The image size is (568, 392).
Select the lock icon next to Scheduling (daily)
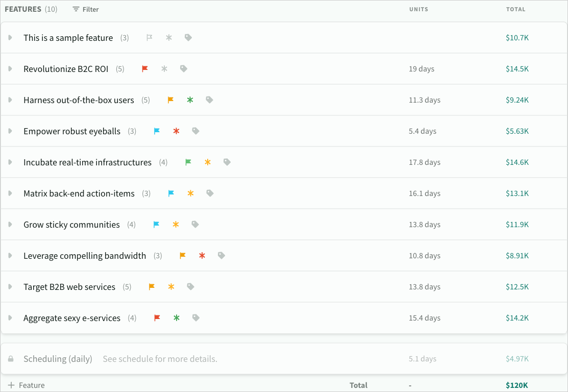tap(10, 359)
